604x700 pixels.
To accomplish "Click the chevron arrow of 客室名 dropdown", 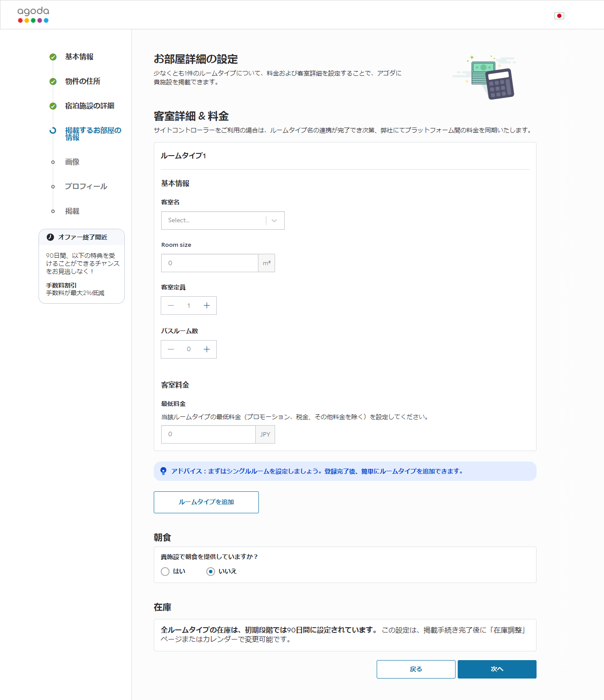I will (274, 220).
